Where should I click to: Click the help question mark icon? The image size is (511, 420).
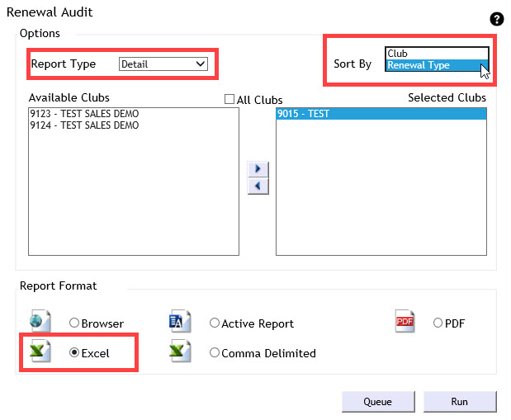[497, 18]
